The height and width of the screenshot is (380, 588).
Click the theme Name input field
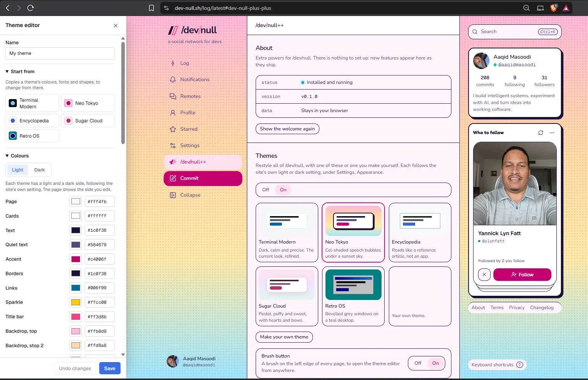tap(60, 53)
